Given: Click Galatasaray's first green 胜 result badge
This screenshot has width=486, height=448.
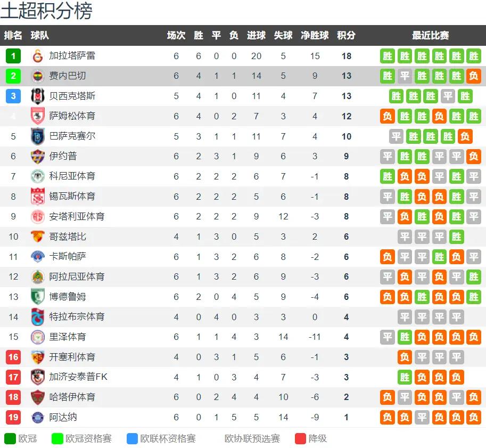Looking at the screenshot, I should click(x=388, y=56).
